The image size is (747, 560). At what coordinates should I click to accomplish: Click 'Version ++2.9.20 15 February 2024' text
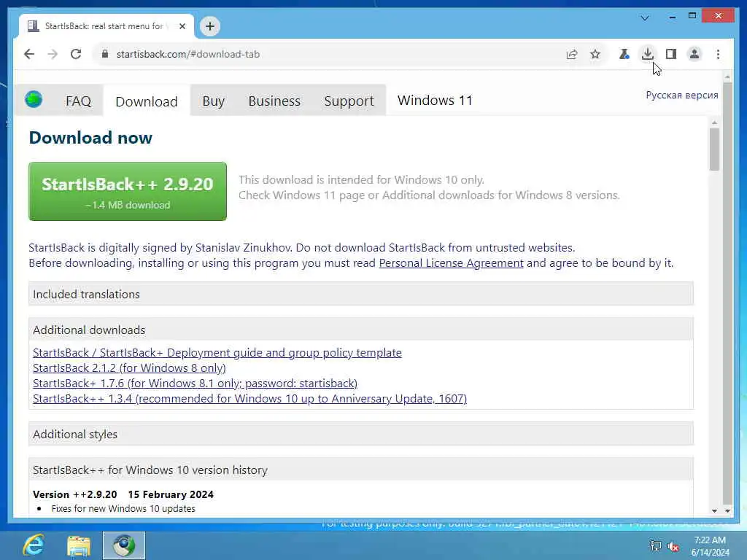pos(123,494)
